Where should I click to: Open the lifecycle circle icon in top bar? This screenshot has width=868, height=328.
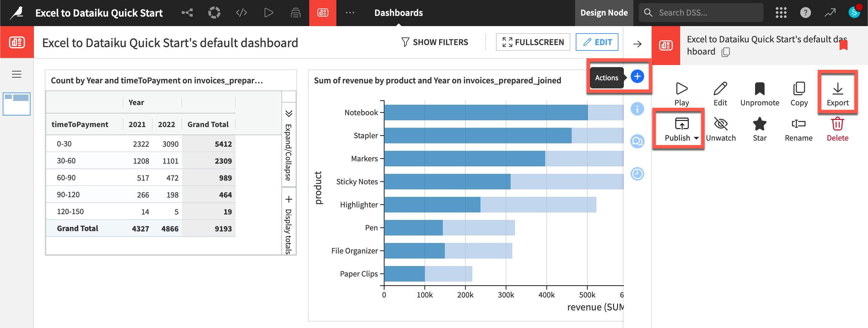pos(214,13)
